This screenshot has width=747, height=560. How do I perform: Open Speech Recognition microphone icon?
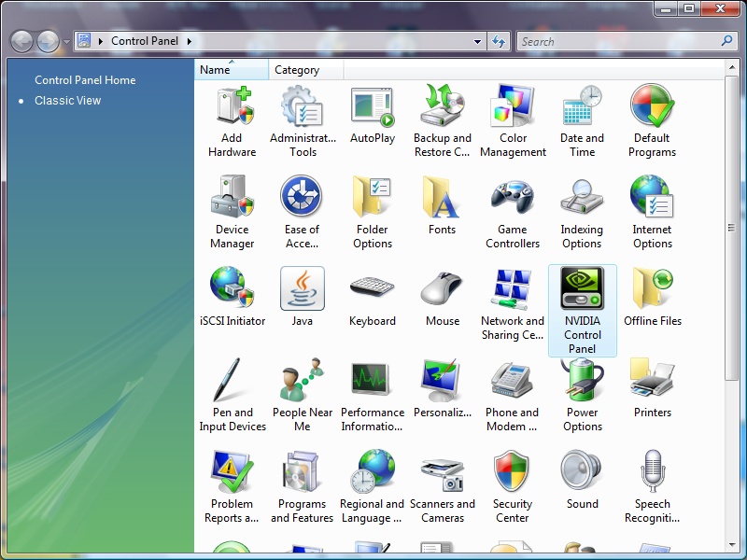[x=652, y=472]
